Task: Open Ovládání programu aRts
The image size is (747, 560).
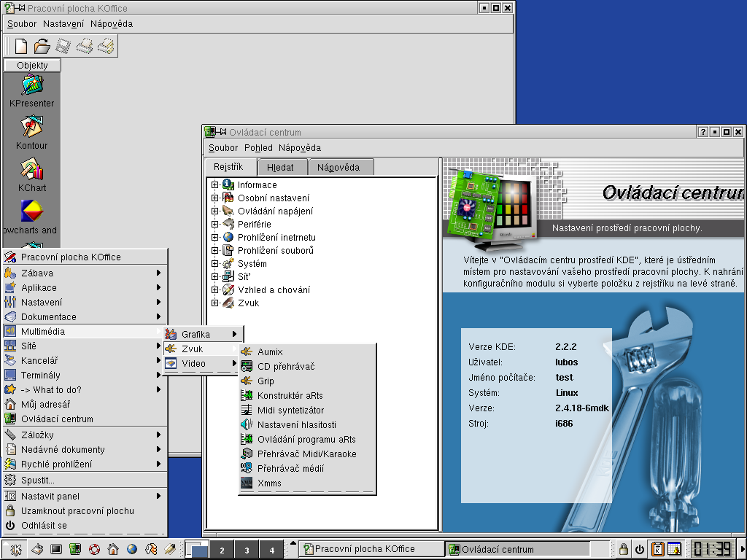Action: (x=308, y=440)
